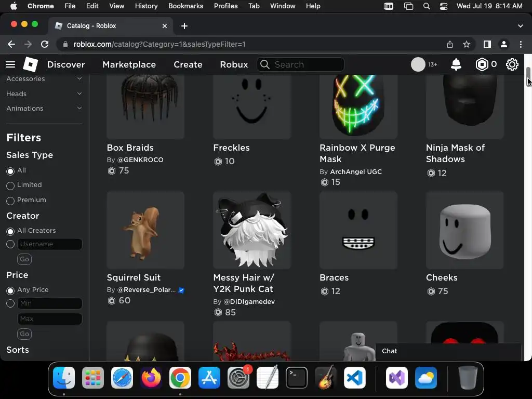
Task: Open the Messy Hair Y2K Punk Cat thumbnail
Action: pos(252,230)
